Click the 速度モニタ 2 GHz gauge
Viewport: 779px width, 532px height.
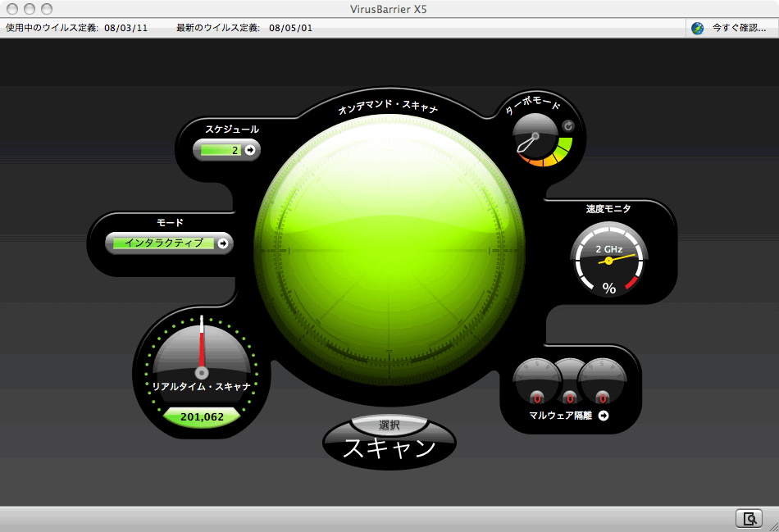coord(609,260)
